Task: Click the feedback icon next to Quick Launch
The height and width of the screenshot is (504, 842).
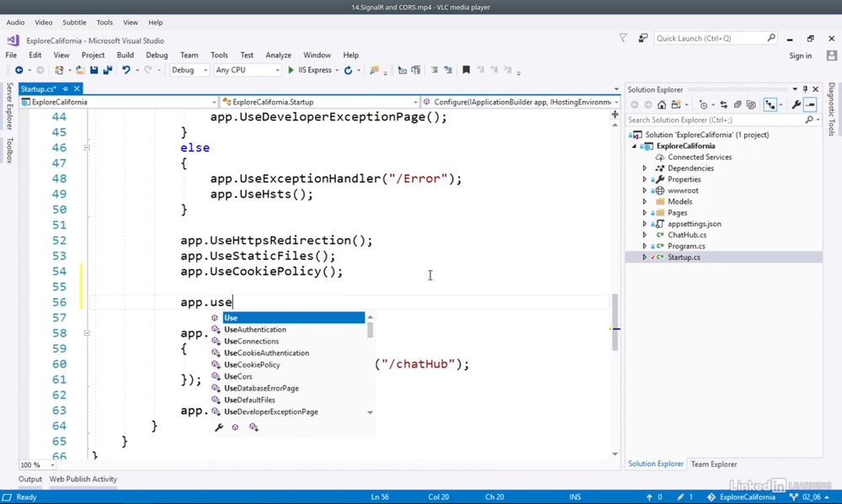Action: 642,38
